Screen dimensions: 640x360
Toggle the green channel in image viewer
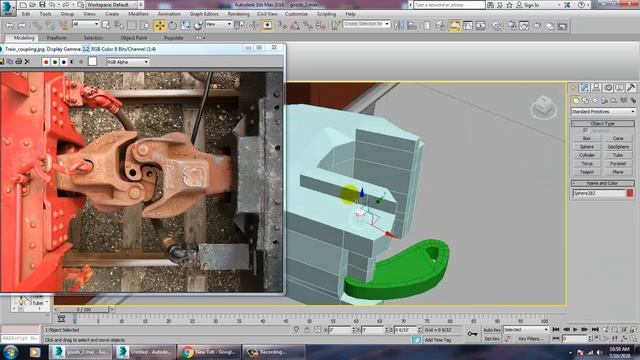tap(55, 62)
